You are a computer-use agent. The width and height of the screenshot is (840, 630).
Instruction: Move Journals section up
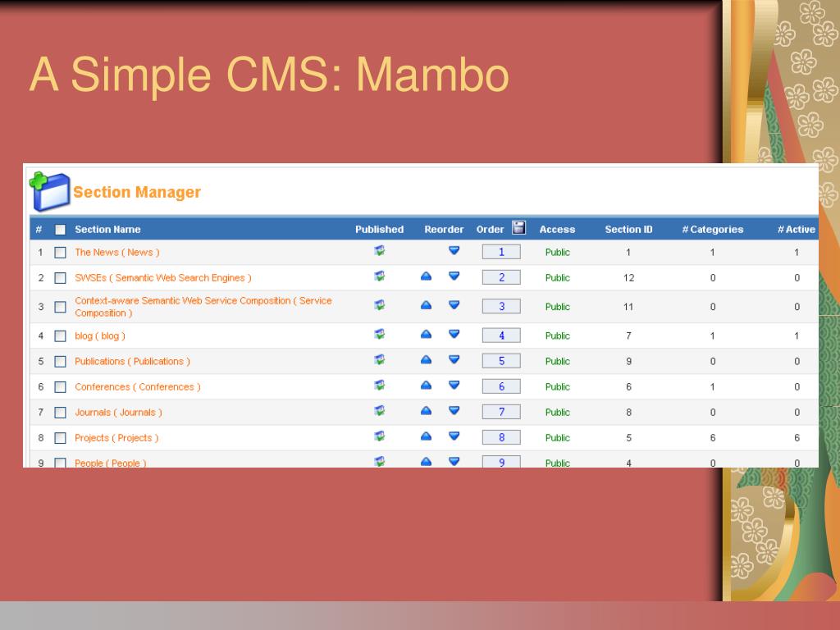(426, 410)
